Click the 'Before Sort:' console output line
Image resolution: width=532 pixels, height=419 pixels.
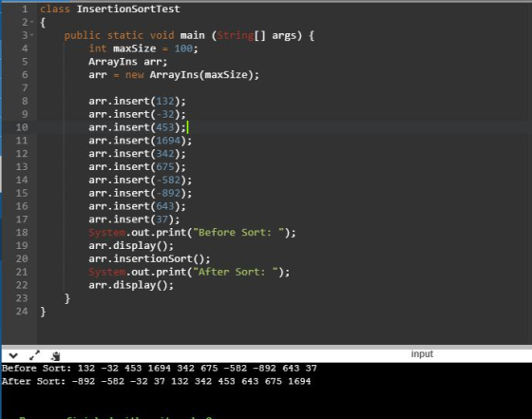[160, 368]
